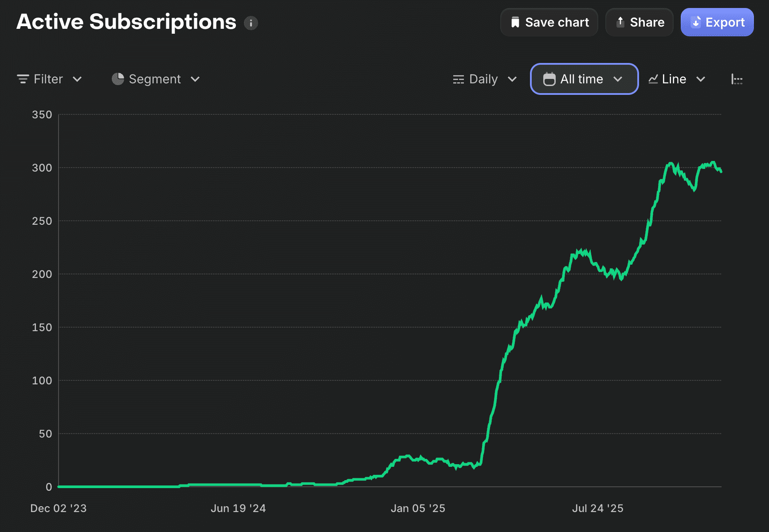Click the pie chart icon next to Segment
769x532 pixels.
click(118, 78)
